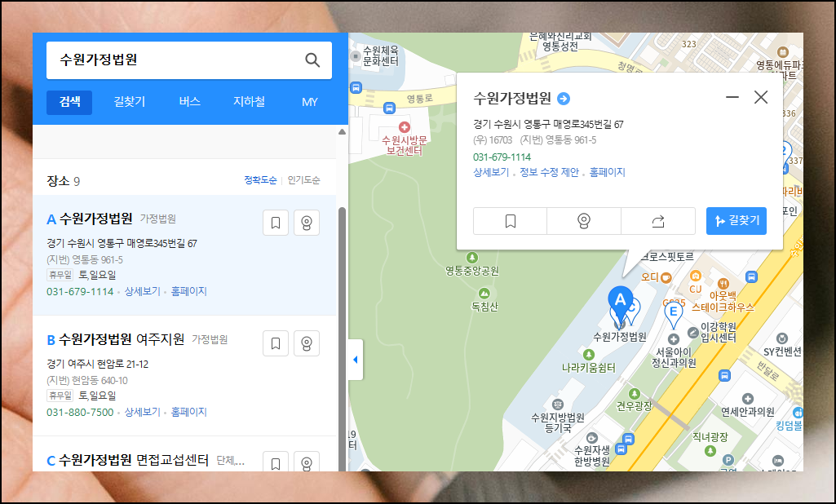Open the 버스 tab
Viewport: 836px width, 504px height.
(189, 102)
